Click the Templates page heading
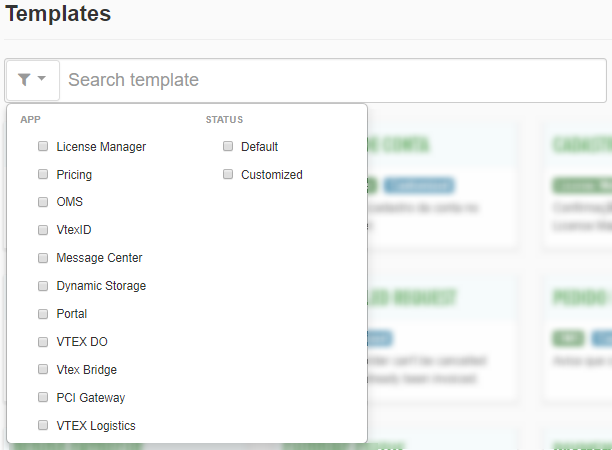The image size is (612, 450). pyautogui.click(x=58, y=15)
